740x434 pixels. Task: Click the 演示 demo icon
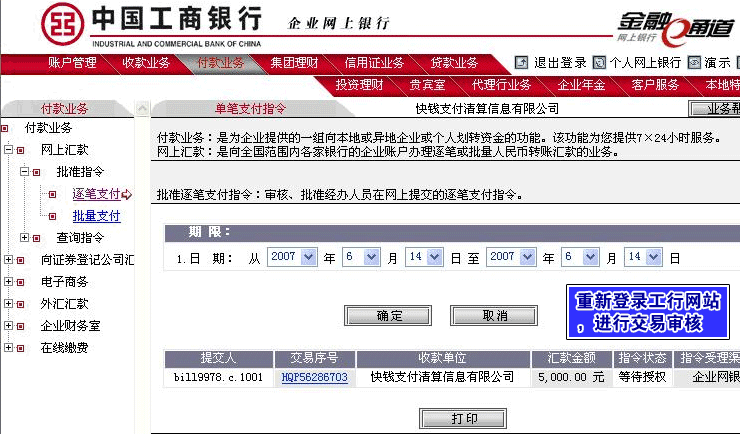[694, 62]
